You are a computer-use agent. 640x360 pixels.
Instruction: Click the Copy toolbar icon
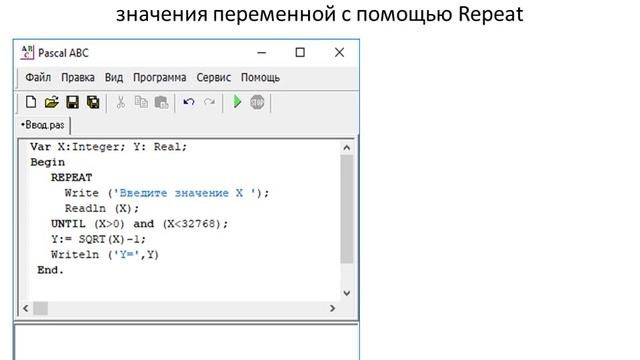tap(141, 102)
